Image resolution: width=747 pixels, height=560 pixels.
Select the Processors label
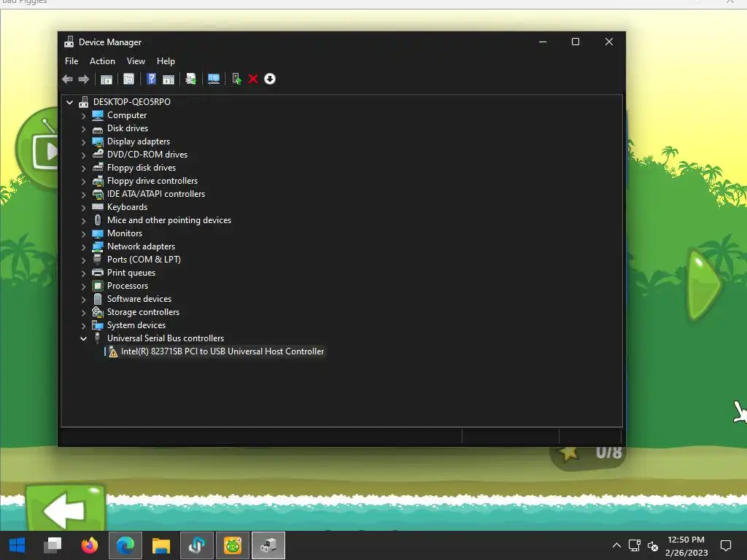tap(128, 286)
